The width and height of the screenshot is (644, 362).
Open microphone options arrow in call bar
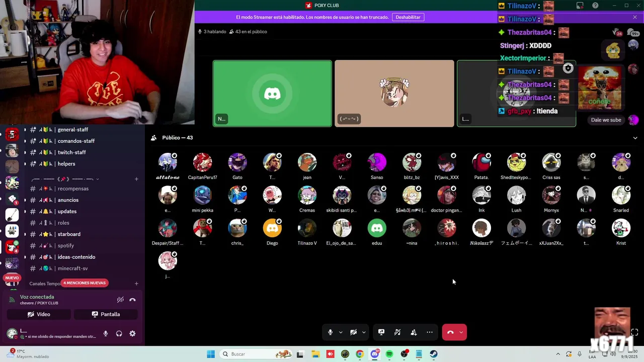point(341,332)
